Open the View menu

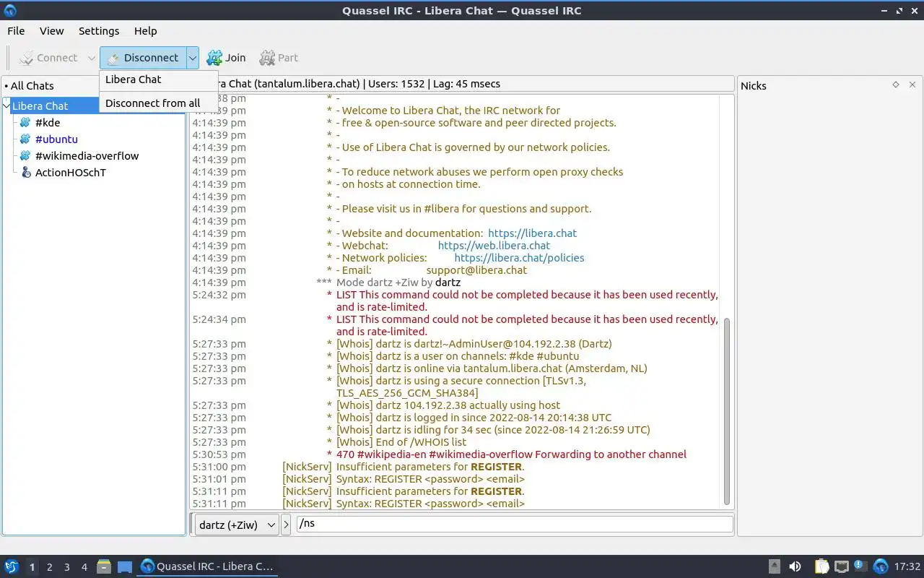(x=52, y=31)
